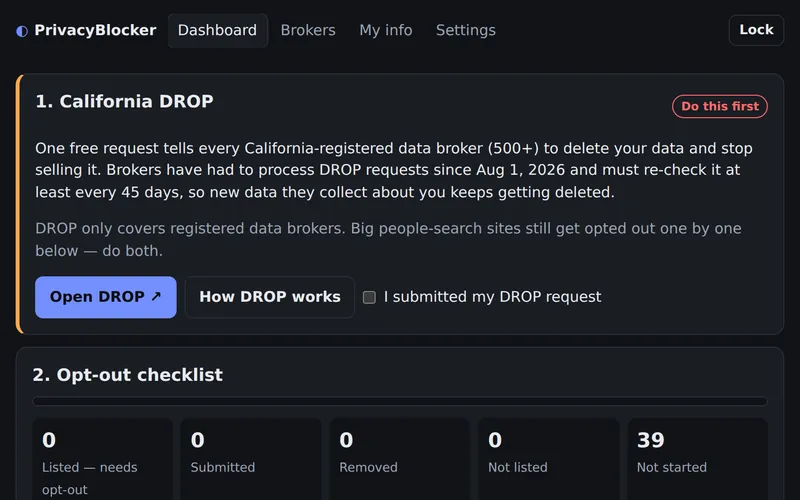Click the 39 Not started number

pos(651,440)
